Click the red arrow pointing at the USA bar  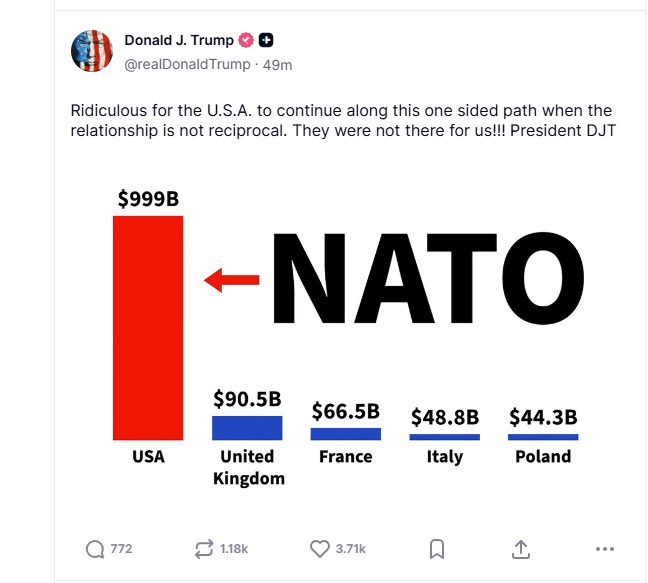click(x=231, y=280)
